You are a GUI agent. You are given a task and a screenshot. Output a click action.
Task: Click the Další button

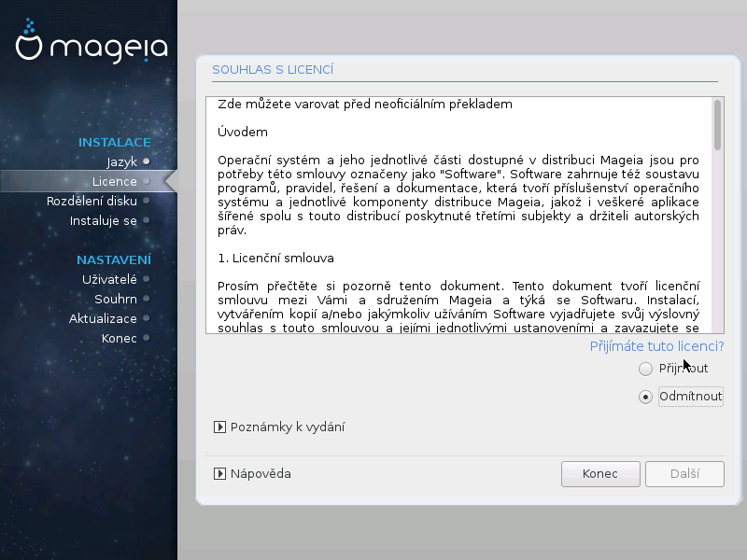tap(684, 474)
